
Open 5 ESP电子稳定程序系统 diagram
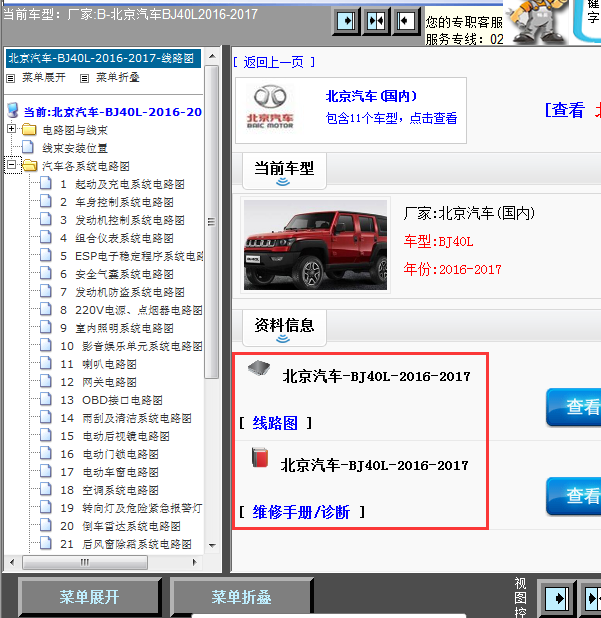[132, 256]
